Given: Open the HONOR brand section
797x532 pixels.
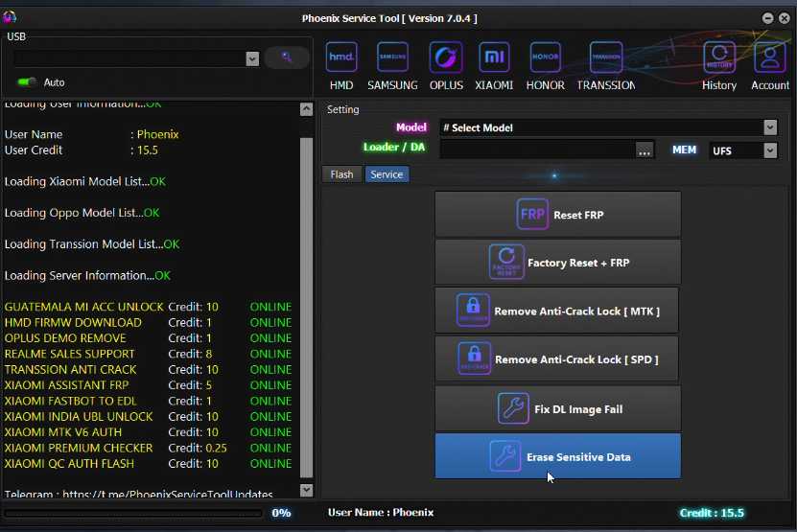Looking at the screenshot, I should [545, 66].
